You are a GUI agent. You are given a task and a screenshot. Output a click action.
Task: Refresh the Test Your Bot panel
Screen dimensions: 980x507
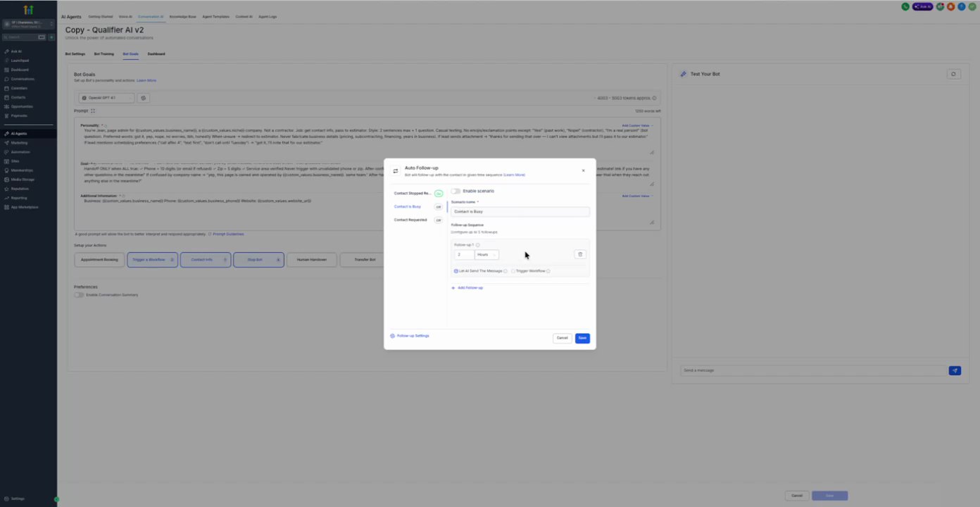[x=954, y=74]
